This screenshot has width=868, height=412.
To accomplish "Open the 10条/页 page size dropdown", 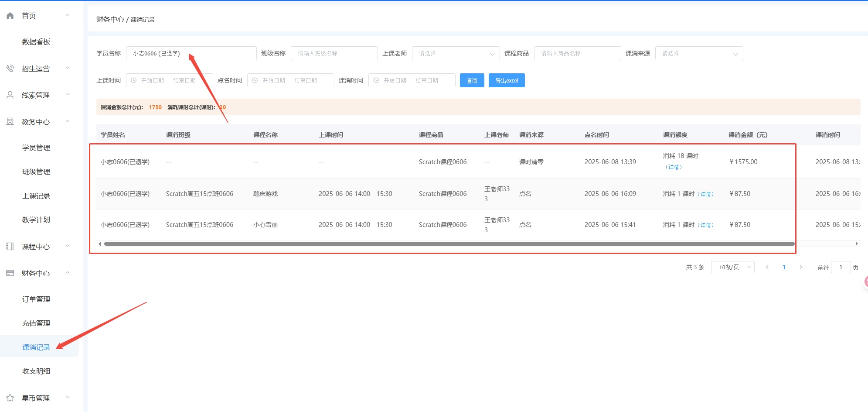I will 732,267.
